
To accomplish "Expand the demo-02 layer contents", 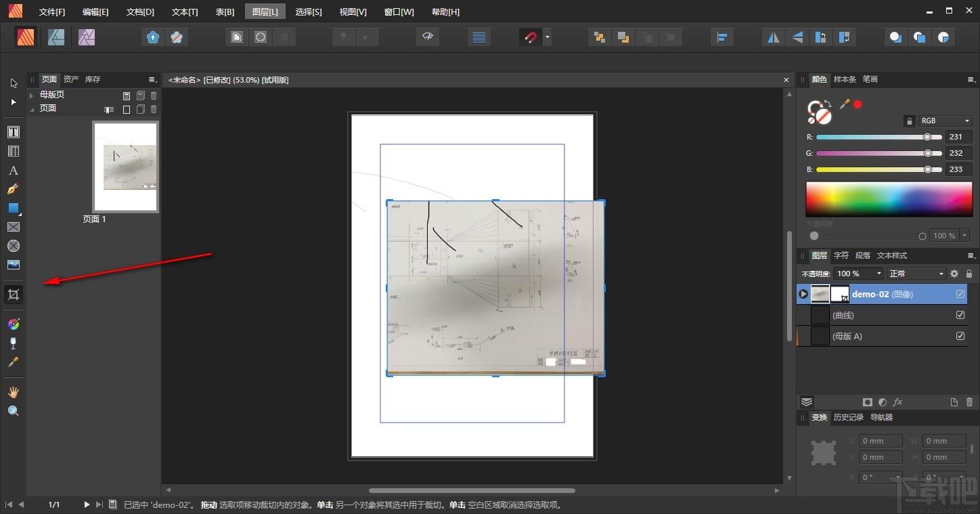I will (x=803, y=294).
